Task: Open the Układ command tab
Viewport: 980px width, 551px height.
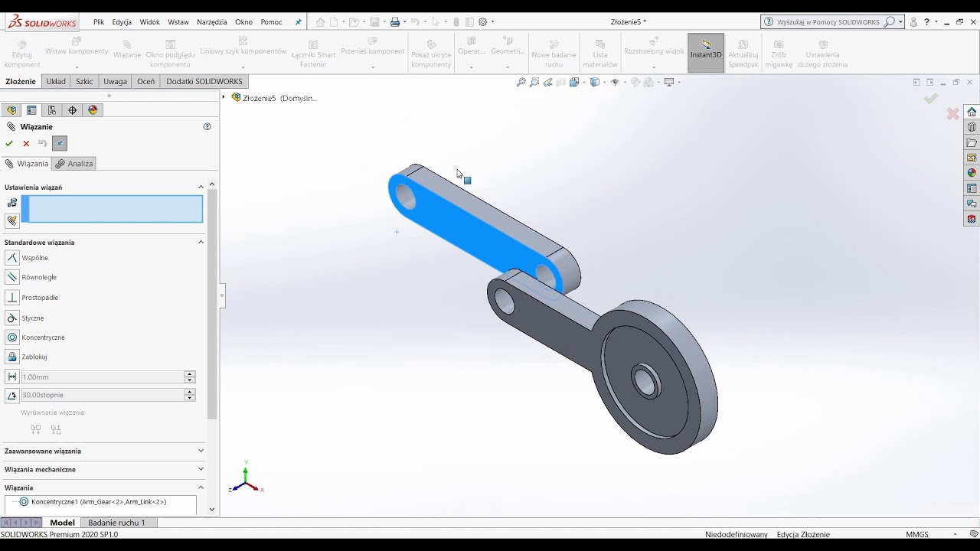Action: (56, 81)
